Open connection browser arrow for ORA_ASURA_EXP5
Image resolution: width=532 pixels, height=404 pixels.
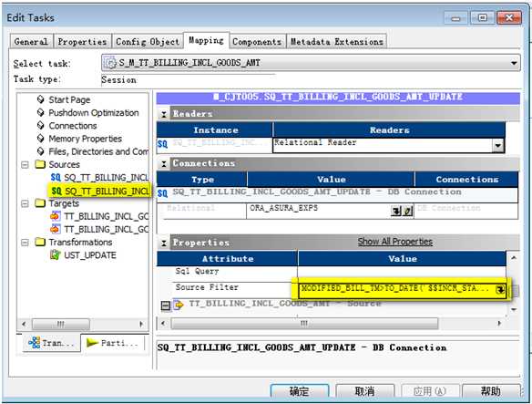395,211
